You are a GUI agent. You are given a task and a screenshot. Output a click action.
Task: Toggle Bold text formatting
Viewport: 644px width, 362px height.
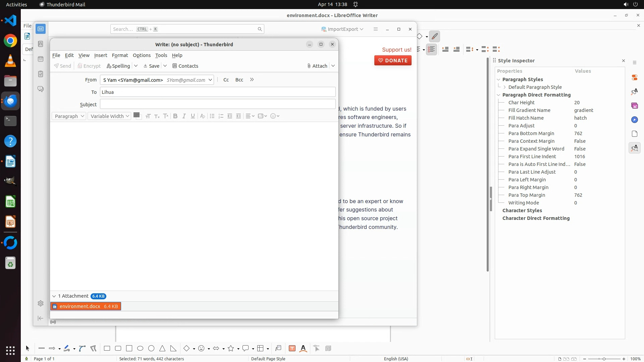tap(175, 116)
